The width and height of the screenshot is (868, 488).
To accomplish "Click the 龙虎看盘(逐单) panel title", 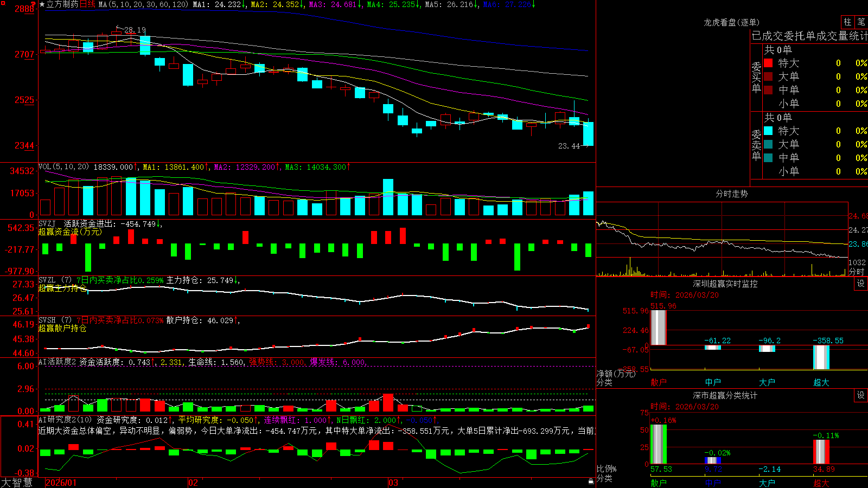I will (x=731, y=22).
